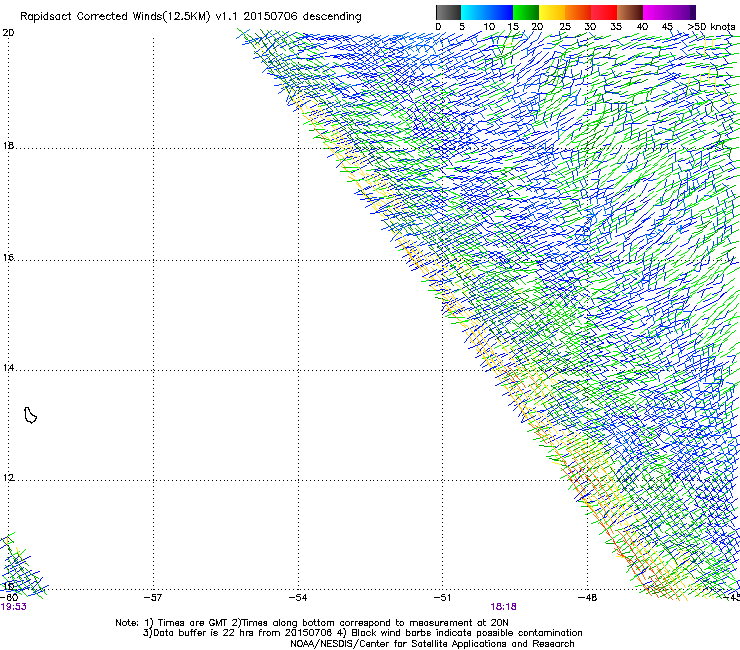
Task: Click the brown 35-40 knots legend segment
Action: click(630, 12)
